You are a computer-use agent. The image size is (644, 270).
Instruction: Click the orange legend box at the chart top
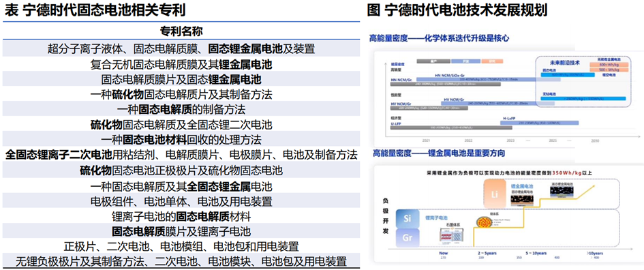click(493, 61)
